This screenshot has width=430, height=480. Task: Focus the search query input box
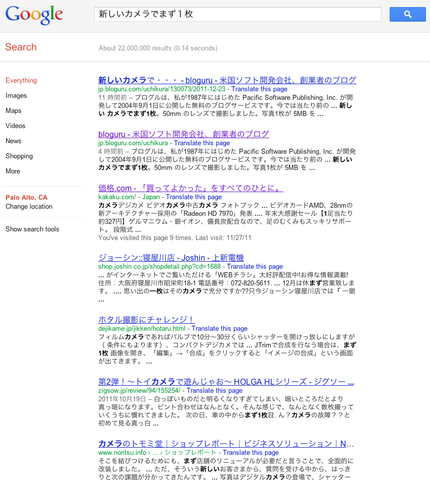pyautogui.click(x=238, y=14)
